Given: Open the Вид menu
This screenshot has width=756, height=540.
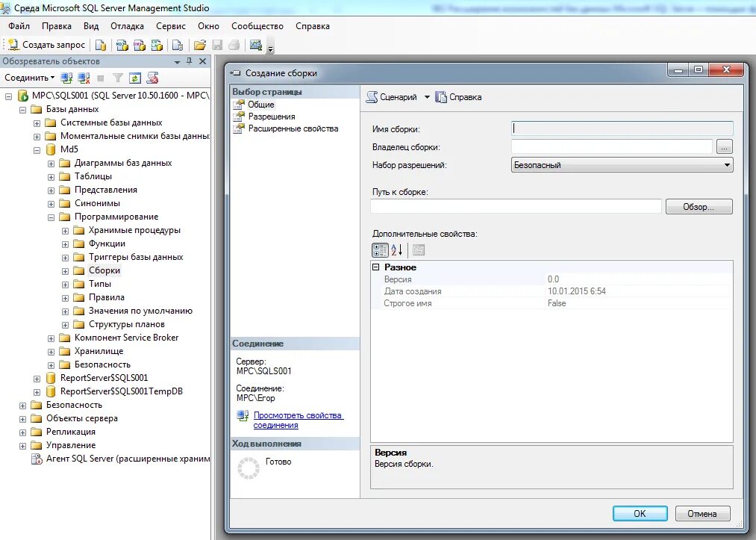Looking at the screenshot, I should click(90, 26).
